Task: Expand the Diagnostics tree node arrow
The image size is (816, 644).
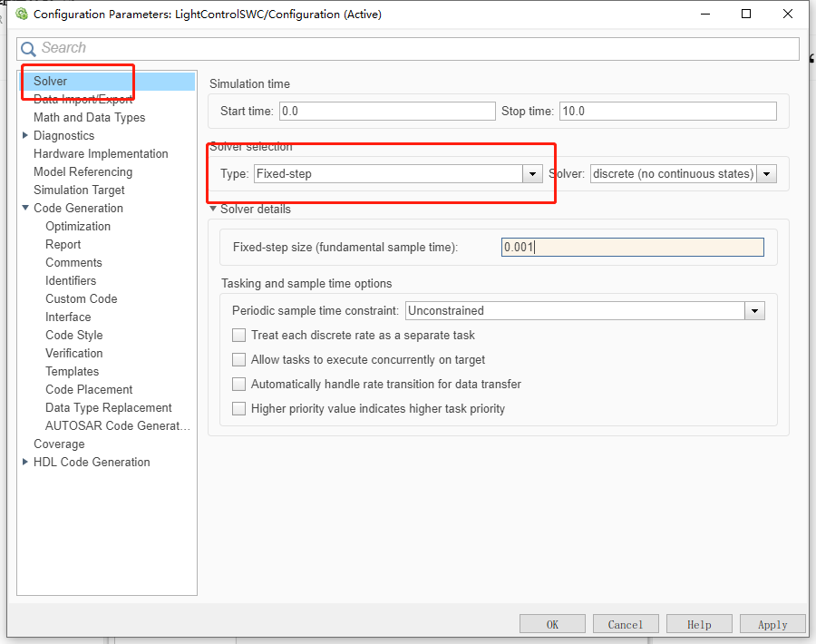Action: point(25,135)
